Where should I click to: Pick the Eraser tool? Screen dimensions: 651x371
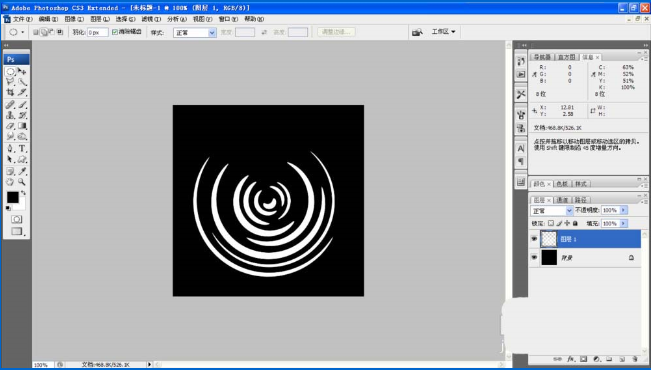pyautogui.click(x=10, y=126)
